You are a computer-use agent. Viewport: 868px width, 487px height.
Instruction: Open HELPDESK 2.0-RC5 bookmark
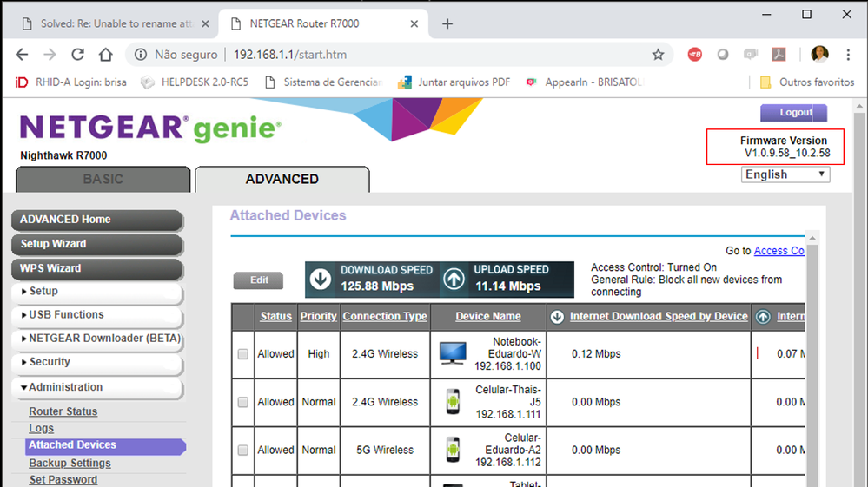(x=195, y=82)
